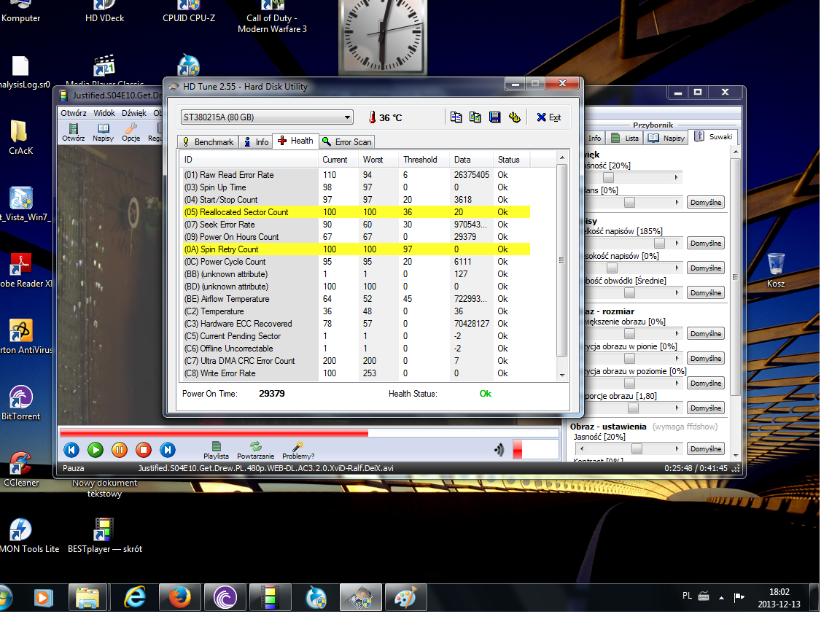
Task: Click the PL language indicator in tray
Action: 688,596
